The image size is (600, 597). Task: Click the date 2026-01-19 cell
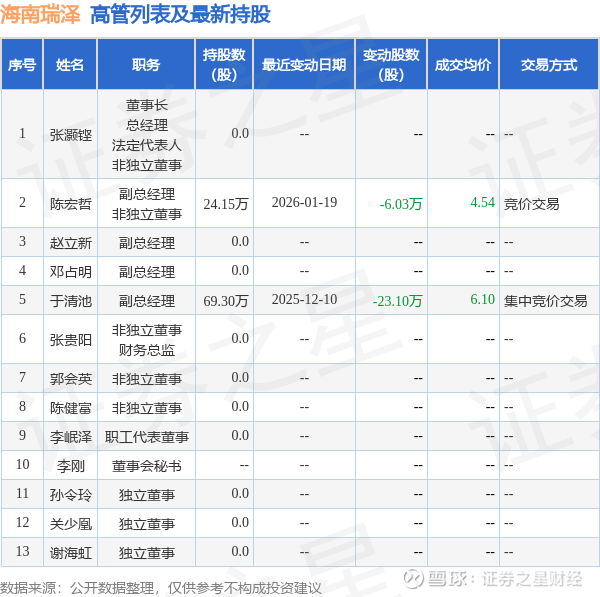tap(304, 203)
